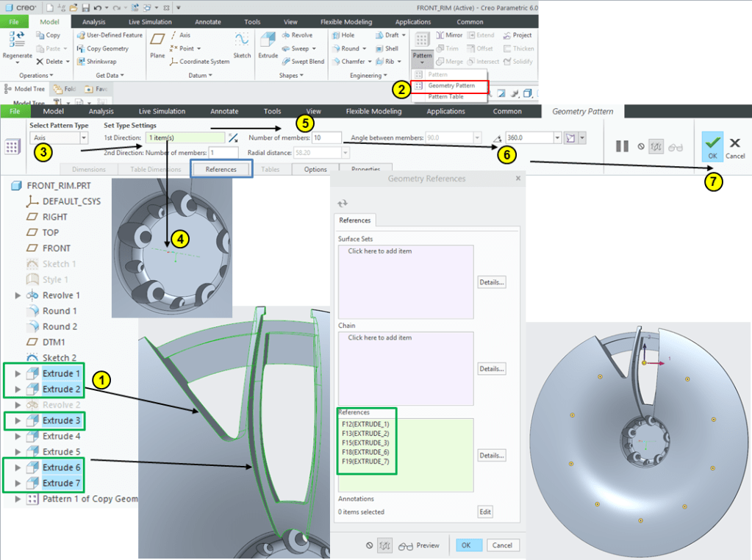Click Details button next to Surface Sets
Viewport: 752px width, 560px height.
pos(492,282)
